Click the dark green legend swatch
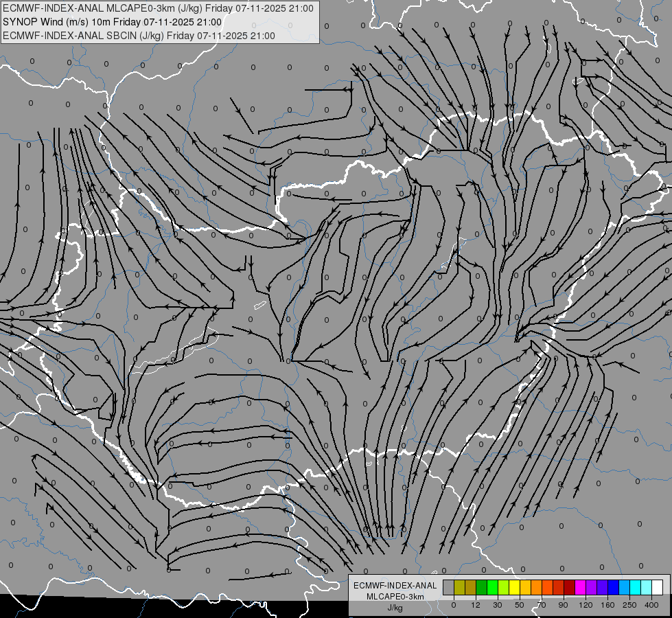 coord(482,587)
